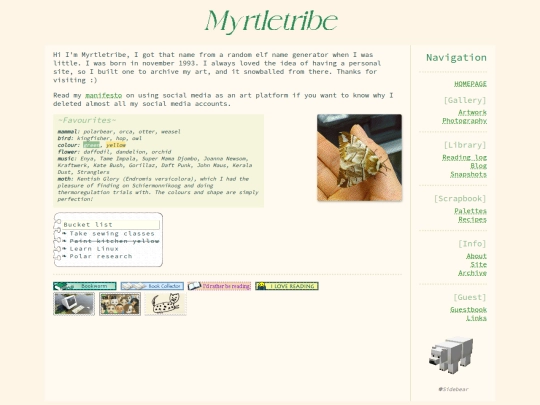
Task: Click the highlighted green colour word
Action: [x=91, y=145]
